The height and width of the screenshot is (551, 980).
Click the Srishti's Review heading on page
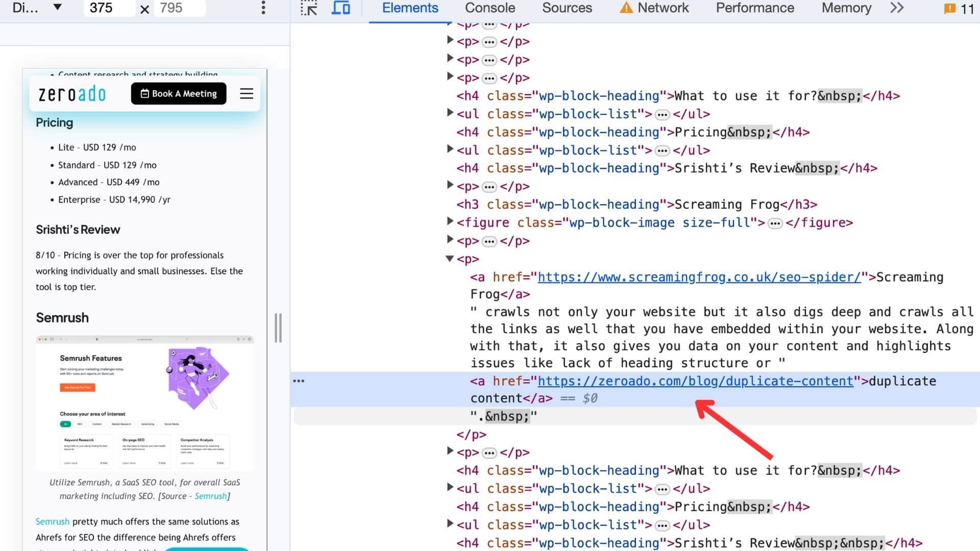coord(78,230)
